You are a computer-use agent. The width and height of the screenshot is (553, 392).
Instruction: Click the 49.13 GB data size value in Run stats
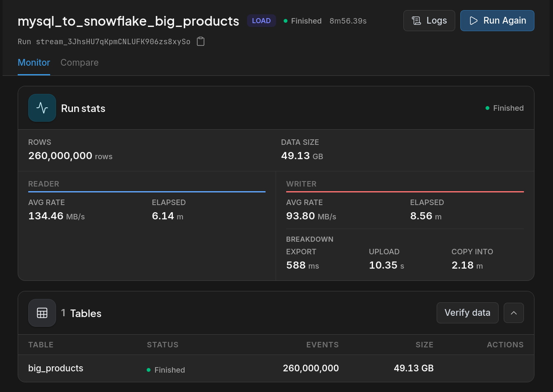click(302, 156)
